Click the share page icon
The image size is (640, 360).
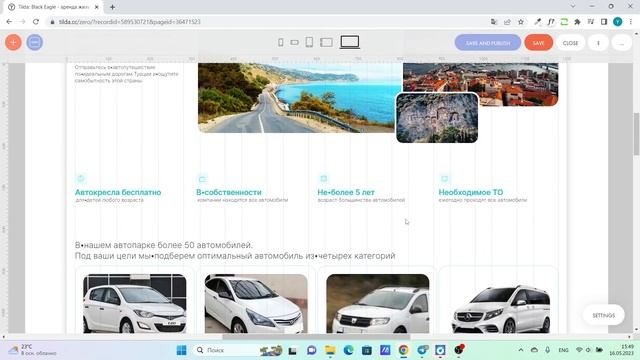(x=507, y=22)
